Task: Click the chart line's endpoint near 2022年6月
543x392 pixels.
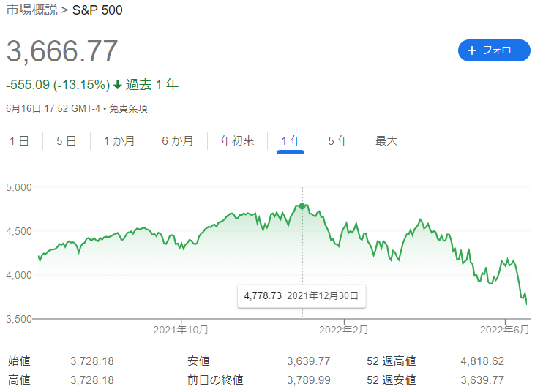Action: [x=527, y=303]
